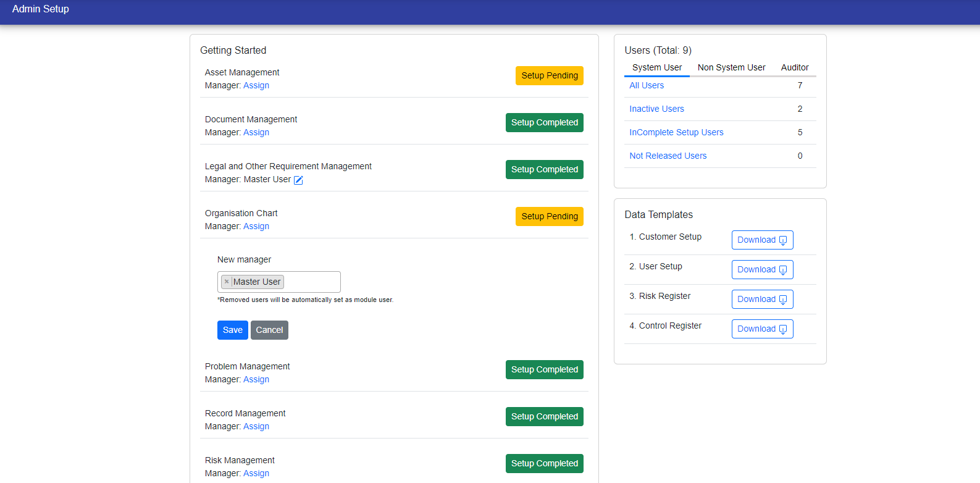Download the Customer Setup template
The image size is (980, 483).
click(762, 240)
